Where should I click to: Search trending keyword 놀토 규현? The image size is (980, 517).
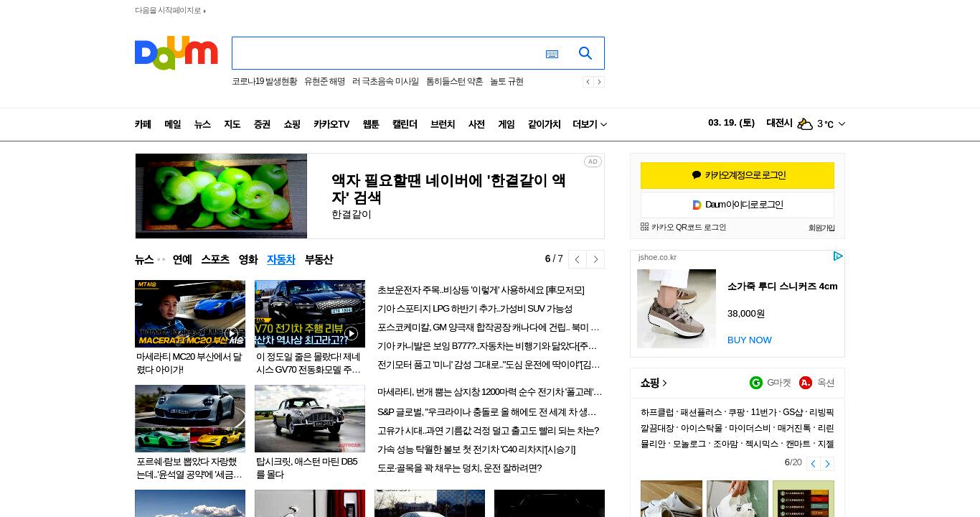(507, 82)
